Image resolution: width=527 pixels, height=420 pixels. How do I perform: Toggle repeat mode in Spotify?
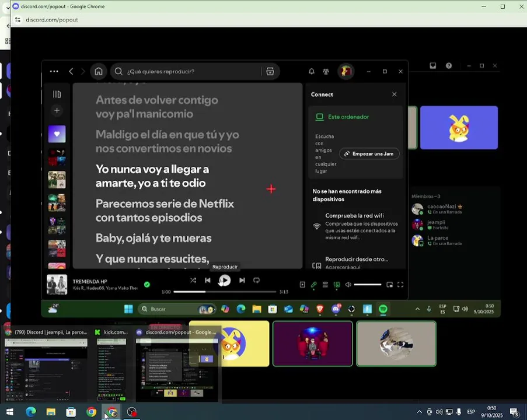pyautogui.click(x=256, y=280)
